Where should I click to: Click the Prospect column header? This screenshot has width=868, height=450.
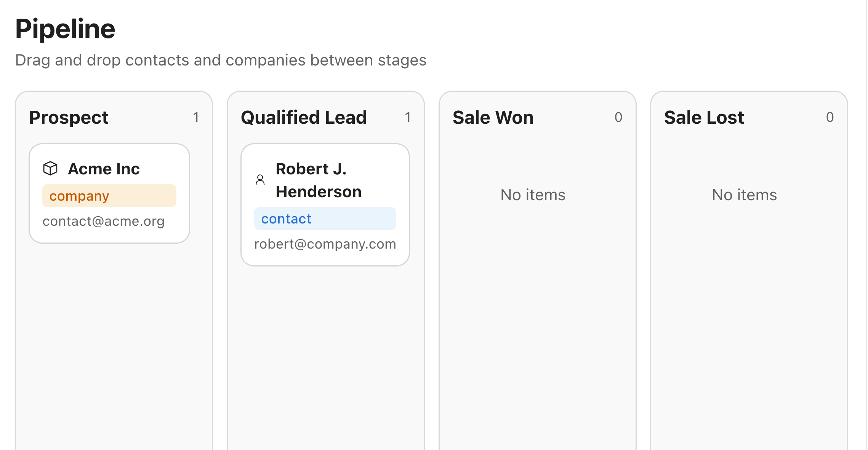69,117
